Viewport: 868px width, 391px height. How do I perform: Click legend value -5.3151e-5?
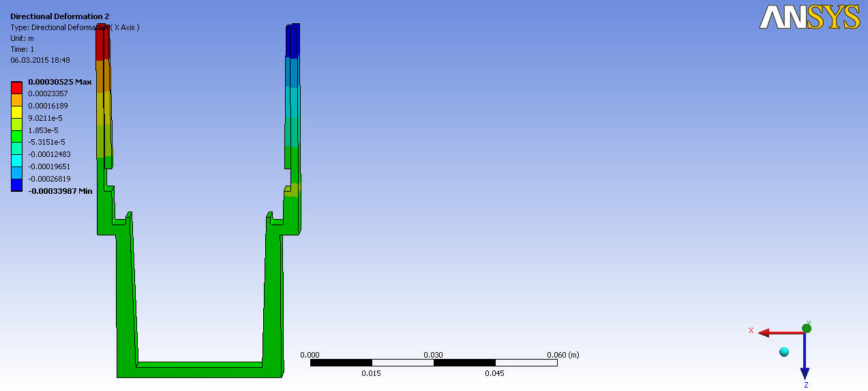click(x=46, y=142)
